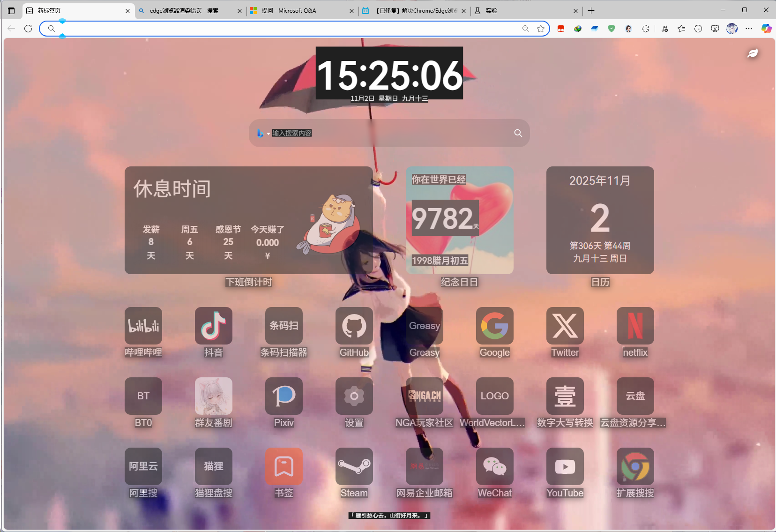Viewport: 776px width, 532px height.
Task: Open the girl avatar extension icon
Action: click(x=628, y=29)
